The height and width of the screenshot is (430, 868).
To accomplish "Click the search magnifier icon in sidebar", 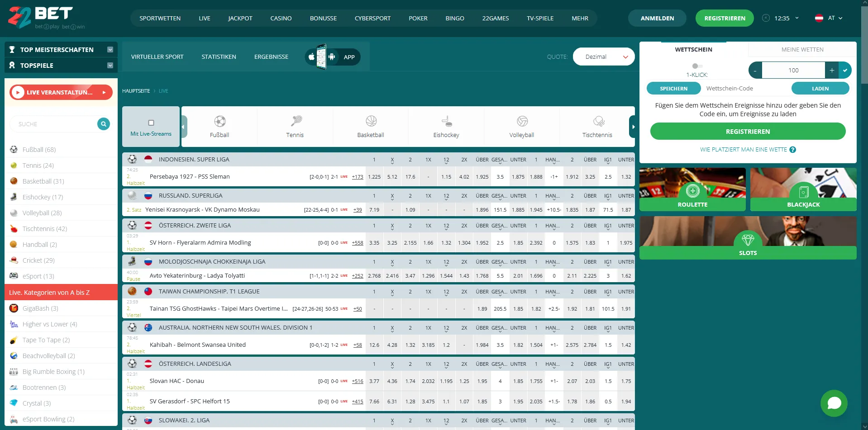I will [103, 124].
